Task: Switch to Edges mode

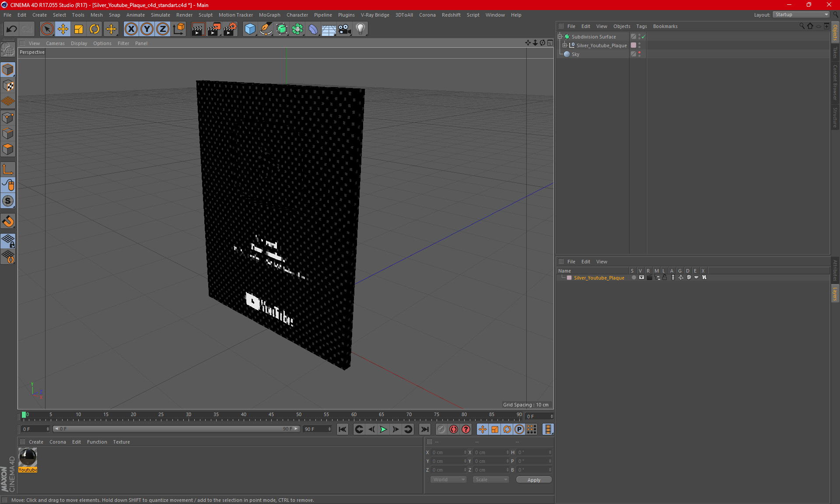Action: click(8, 133)
